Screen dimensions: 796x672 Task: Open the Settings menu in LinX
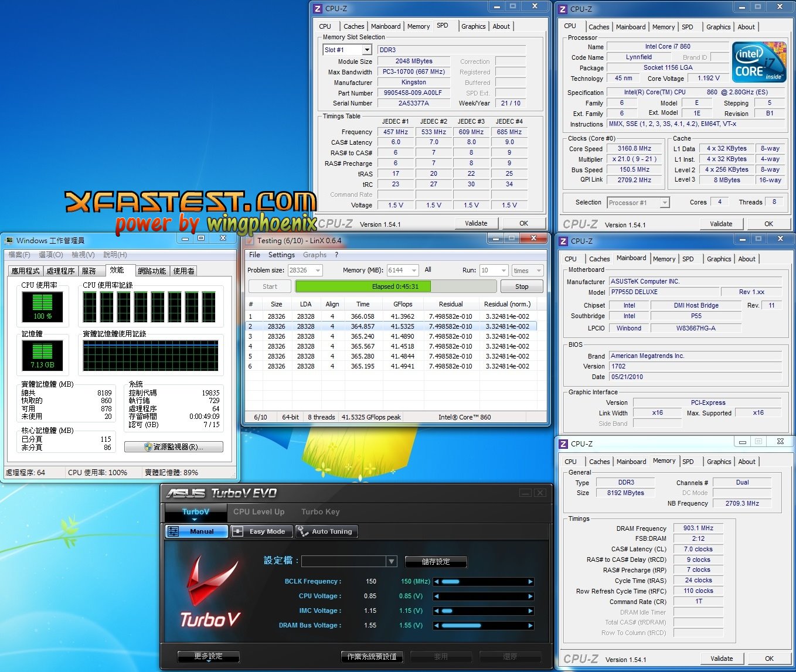[x=281, y=255]
